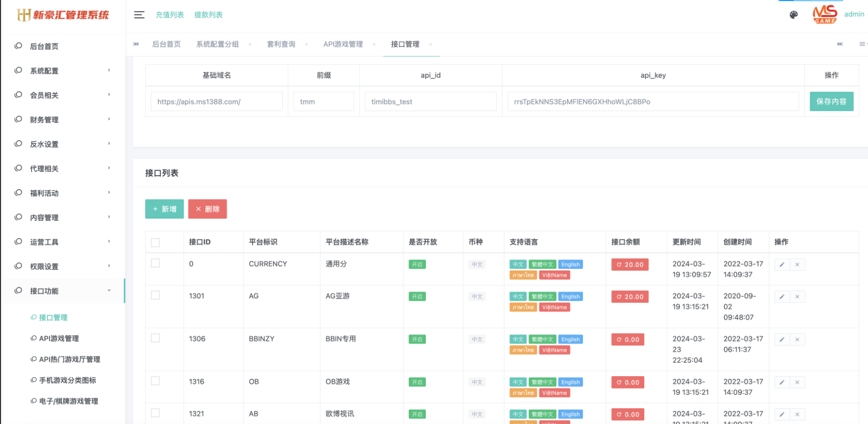868x424 pixels.
Task: Refresh balance 0.00 for OB row
Action: 627,382
